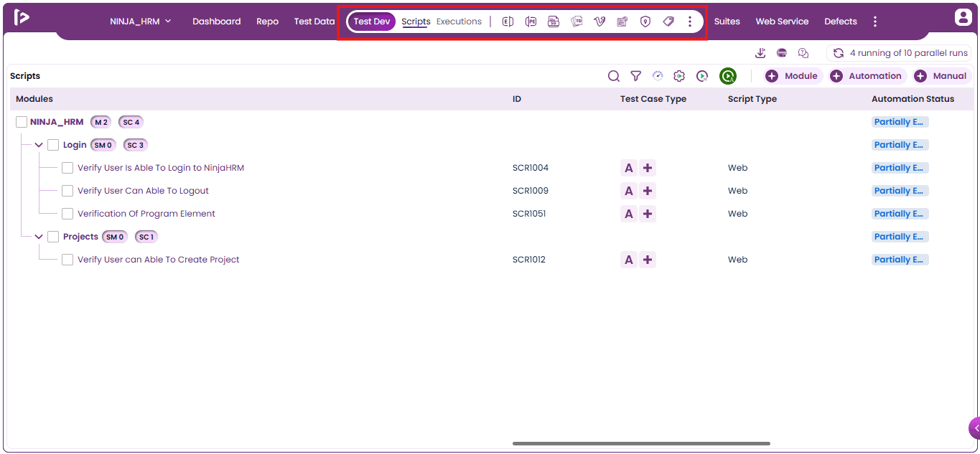The width and height of the screenshot is (980, 454).
Task: Add a Manual script
Action: coord(941,76)
